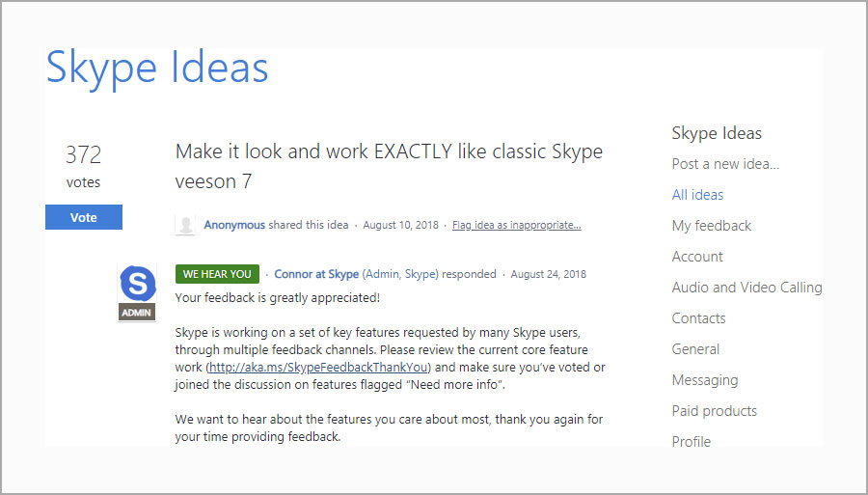This screenshot has height=495, width=868.
Task: Click the sidebar Skype Ideas heading
Action: 717,133
